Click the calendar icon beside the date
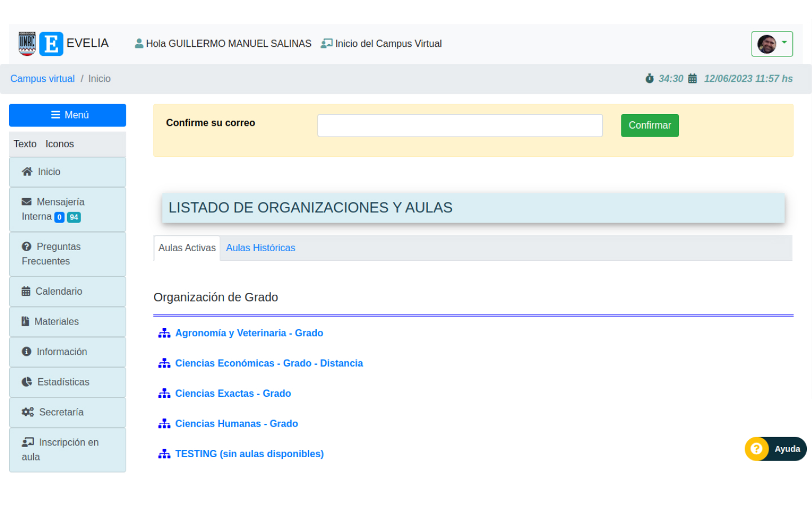Image resolution: width=812 pixels, height=508 pixels. point(692,78)
